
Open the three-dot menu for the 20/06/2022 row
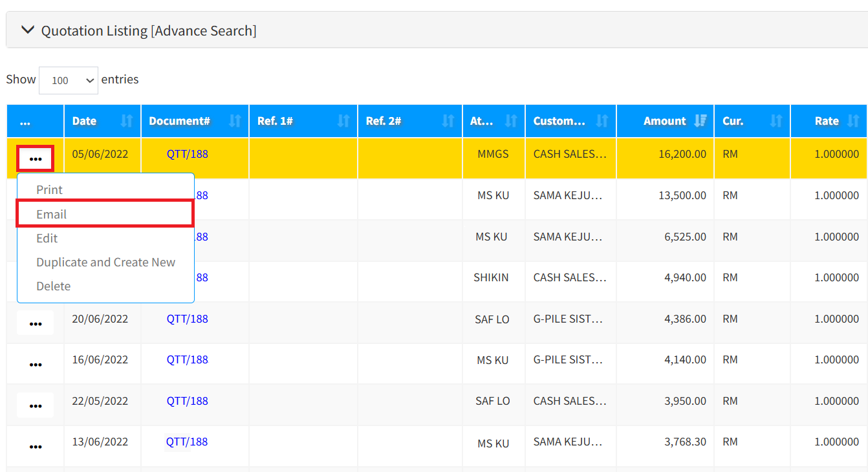(36, 323)
